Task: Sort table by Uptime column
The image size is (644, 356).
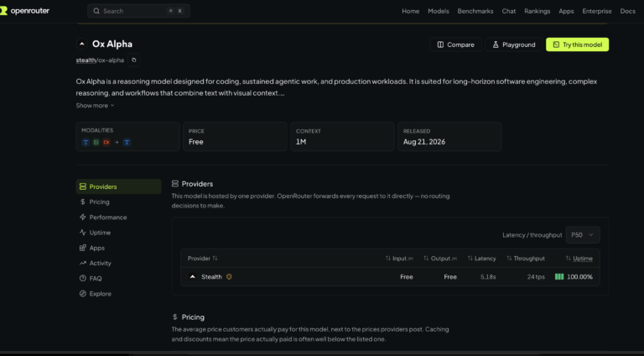Action: (579, 258)
